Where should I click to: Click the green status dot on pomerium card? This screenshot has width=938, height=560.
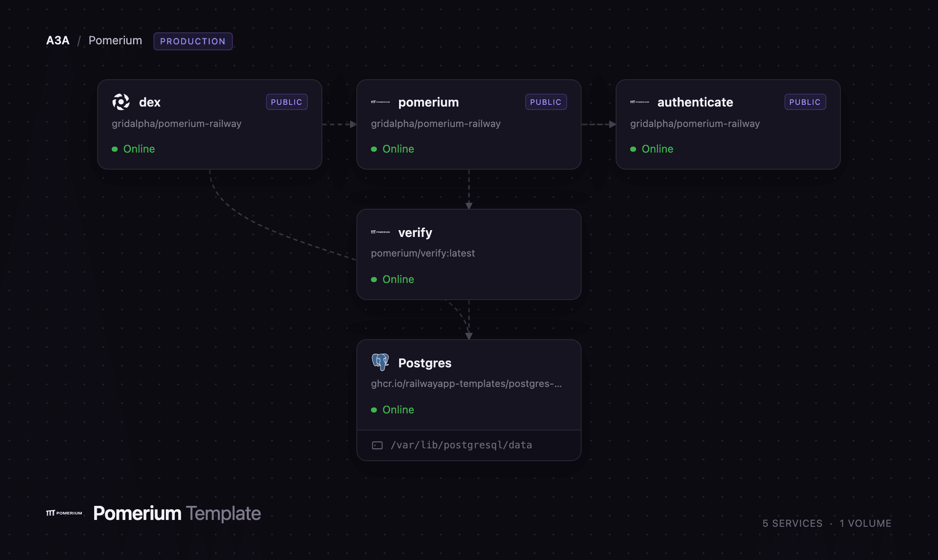[374, 149]
